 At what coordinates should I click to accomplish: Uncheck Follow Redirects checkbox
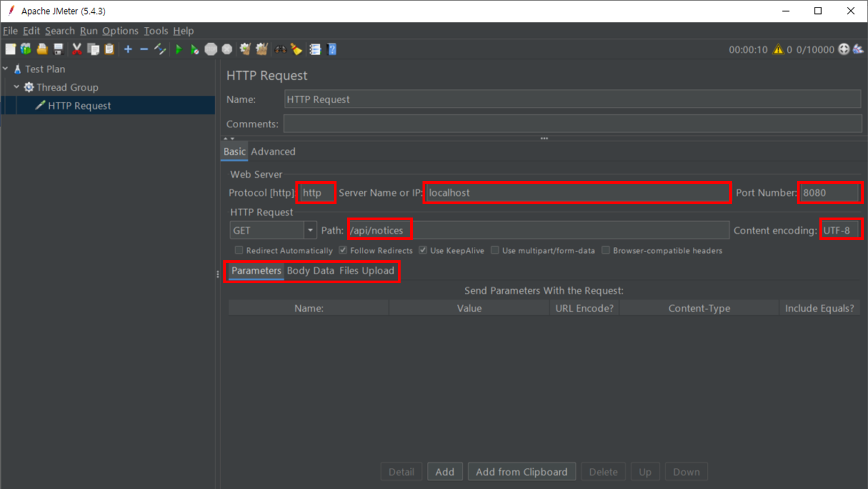tap(343, 250)
